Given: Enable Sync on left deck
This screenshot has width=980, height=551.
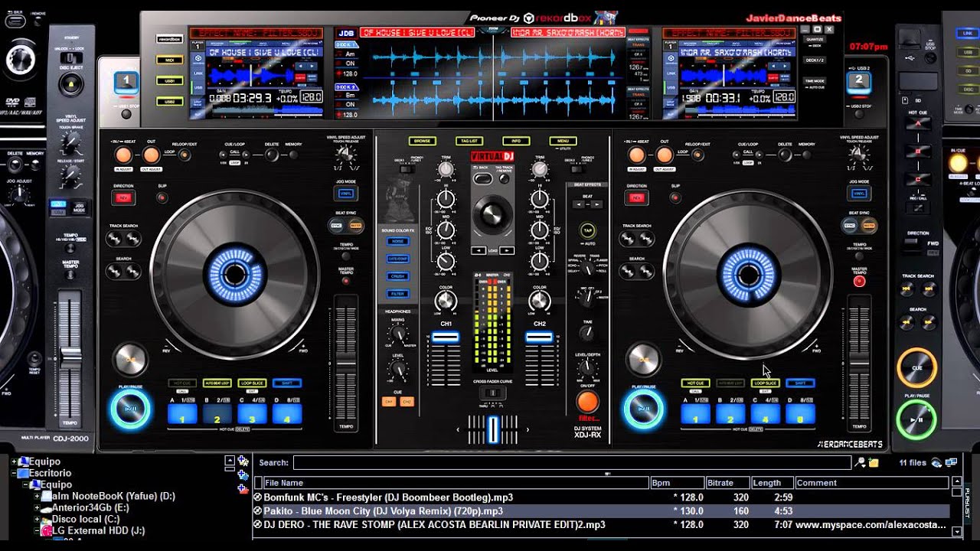Looking at the screenshot, I should click(336, 226).
